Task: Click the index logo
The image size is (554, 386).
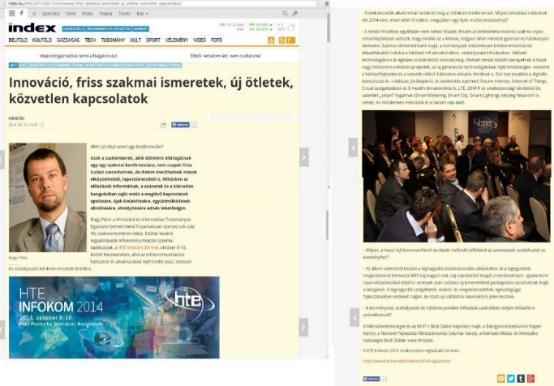Action: click(32, 28)
